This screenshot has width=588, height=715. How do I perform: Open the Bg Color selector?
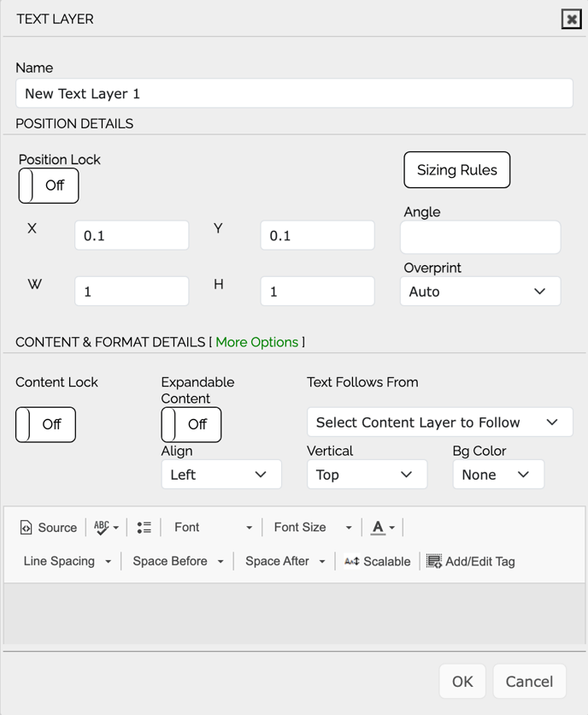[x=497, y=475]
